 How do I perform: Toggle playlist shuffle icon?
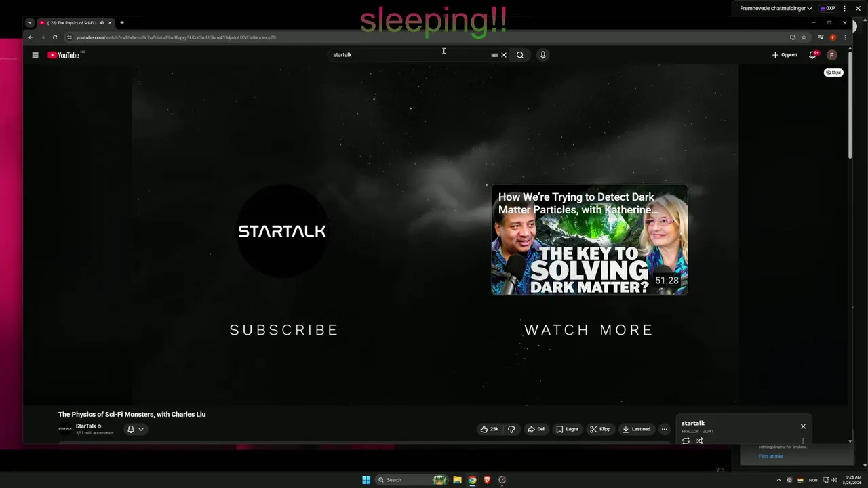pyautogui.click(x=699, y=441)
